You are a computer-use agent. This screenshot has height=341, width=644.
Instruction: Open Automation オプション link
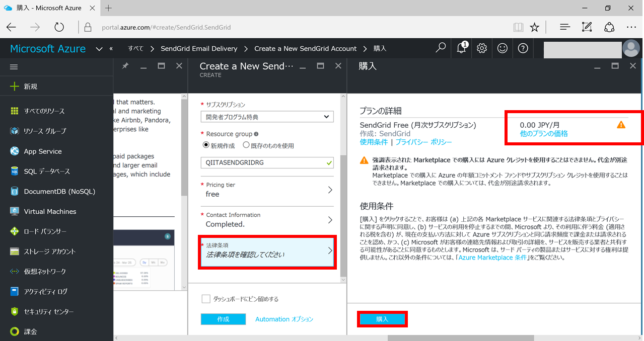point(284,319)
